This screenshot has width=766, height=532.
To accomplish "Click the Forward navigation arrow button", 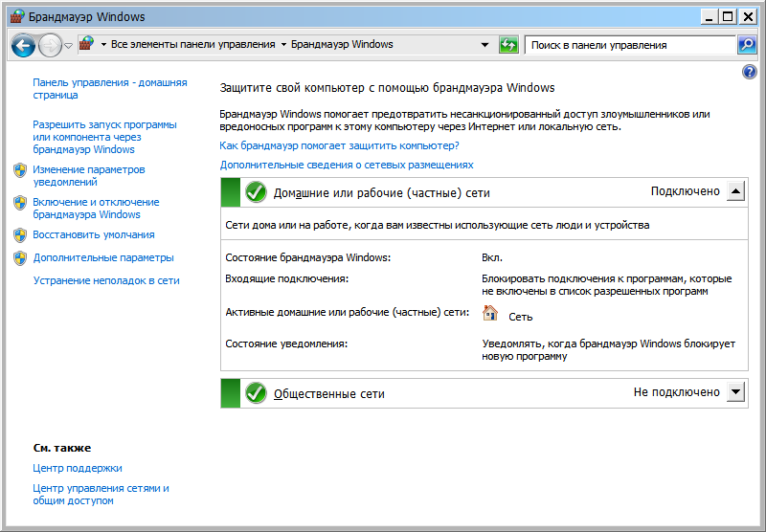I will click(51, 45).
